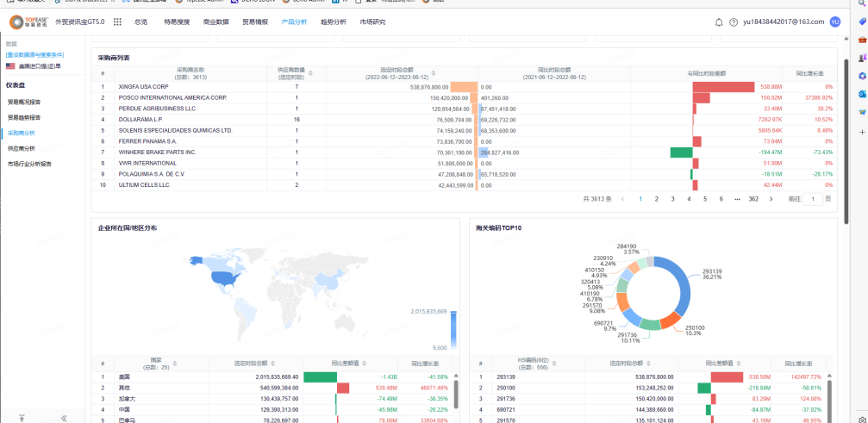Open the 特易搜搜 tab
Screen dimensions: 868x423
coord(178,22)
